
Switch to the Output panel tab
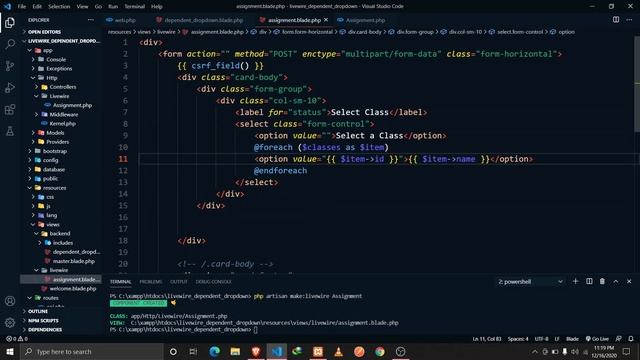pos(178,282)
